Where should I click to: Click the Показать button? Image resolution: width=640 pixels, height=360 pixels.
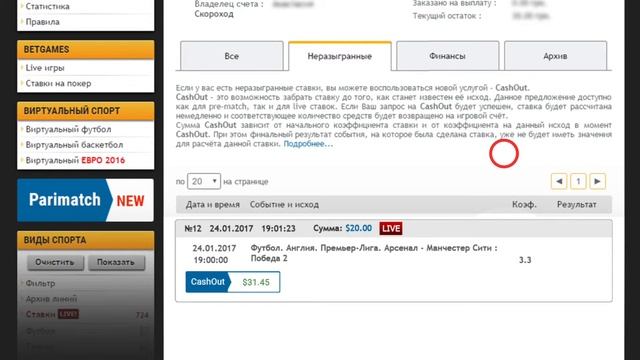pos(116,262)
